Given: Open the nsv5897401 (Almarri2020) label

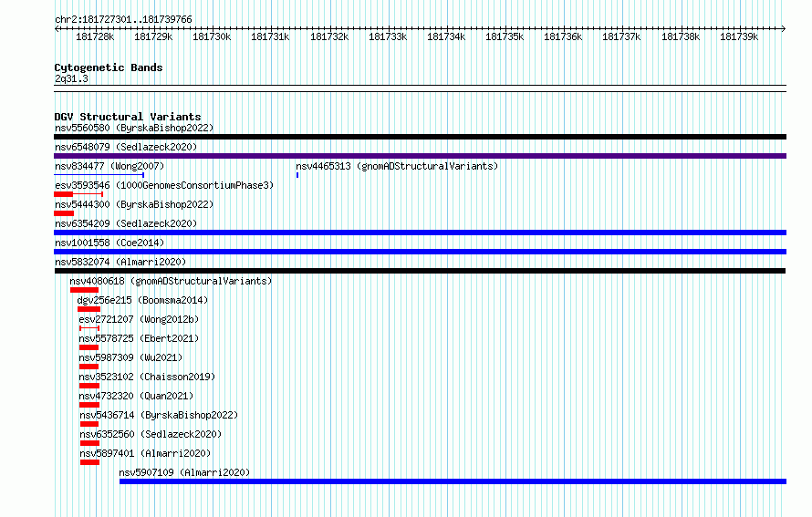Looking at the screenshot, I should (x=145, y=453).
